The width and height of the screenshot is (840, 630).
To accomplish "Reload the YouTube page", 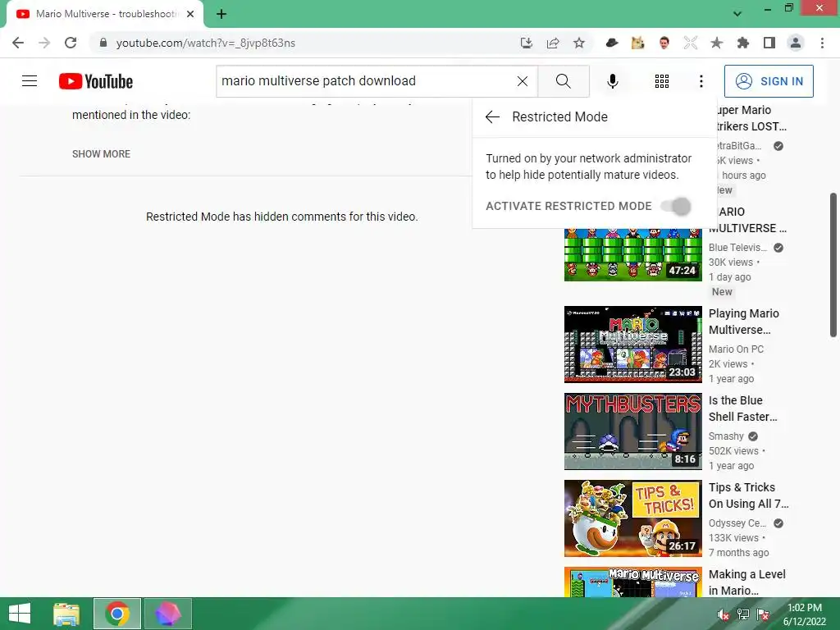I will (71, 43).
